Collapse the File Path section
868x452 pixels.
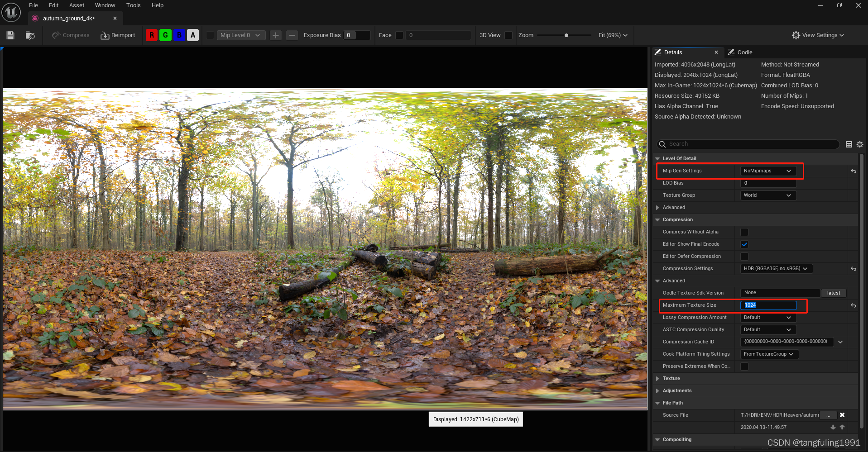point(657,403)
